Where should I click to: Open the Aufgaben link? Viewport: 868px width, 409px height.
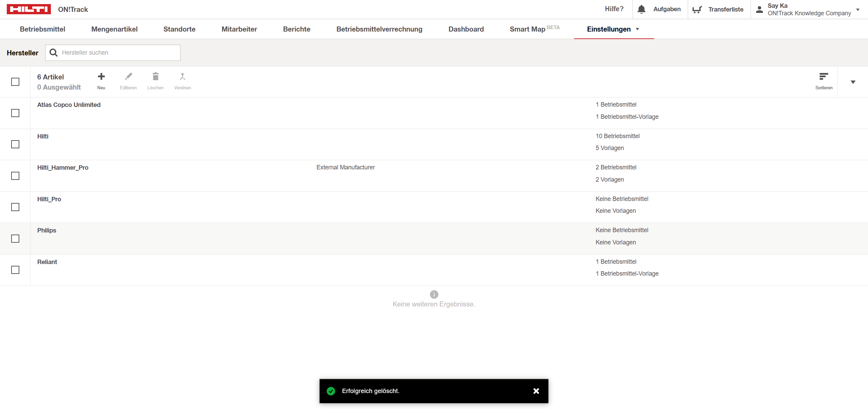click(x=667, y=9)
